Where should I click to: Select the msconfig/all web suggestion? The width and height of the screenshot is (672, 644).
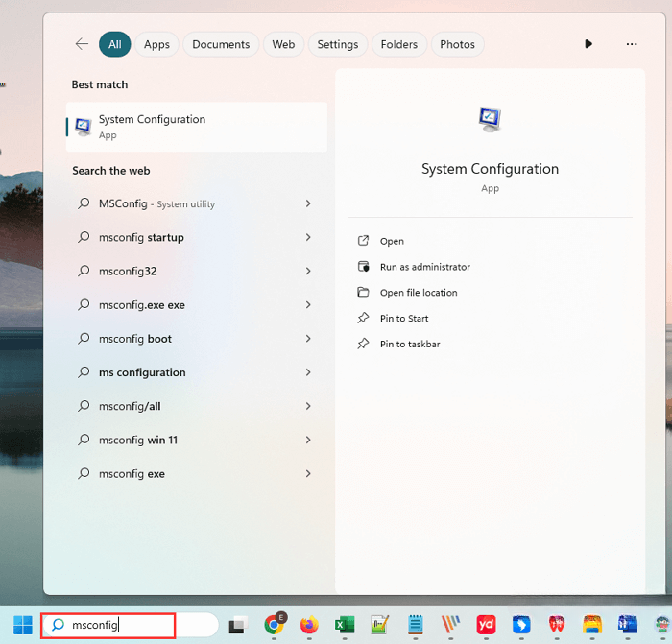click(197, 406)
